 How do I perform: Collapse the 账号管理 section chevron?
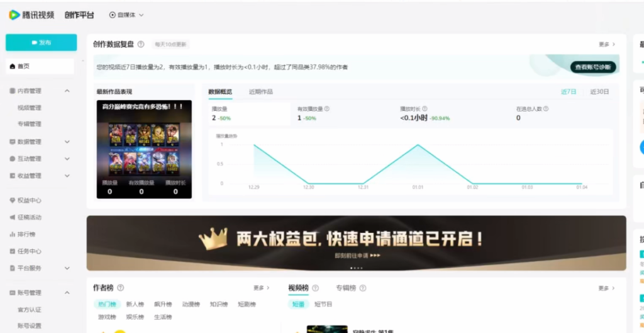point(67,293)
